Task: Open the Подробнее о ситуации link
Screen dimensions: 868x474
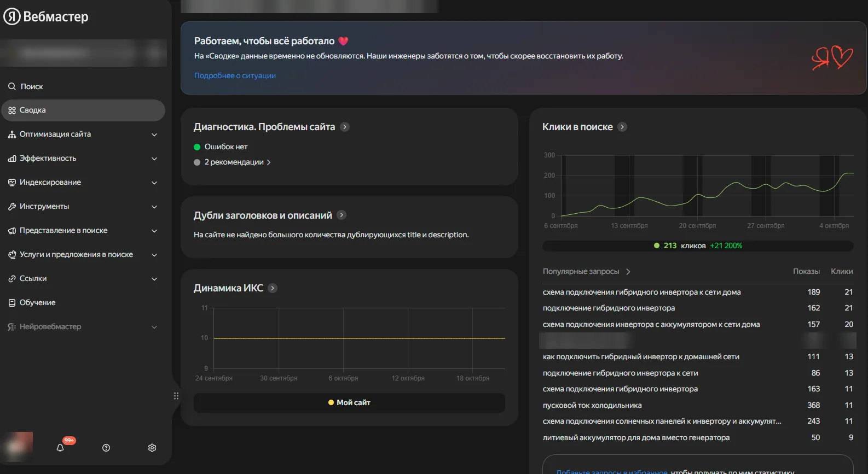Action: point(235,76)
